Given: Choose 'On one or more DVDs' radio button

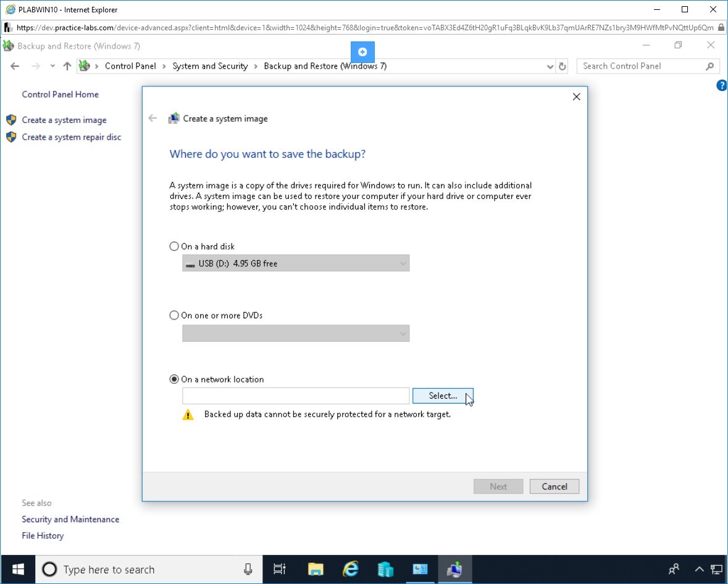Looking at the screenshot, I should [174, 315].
